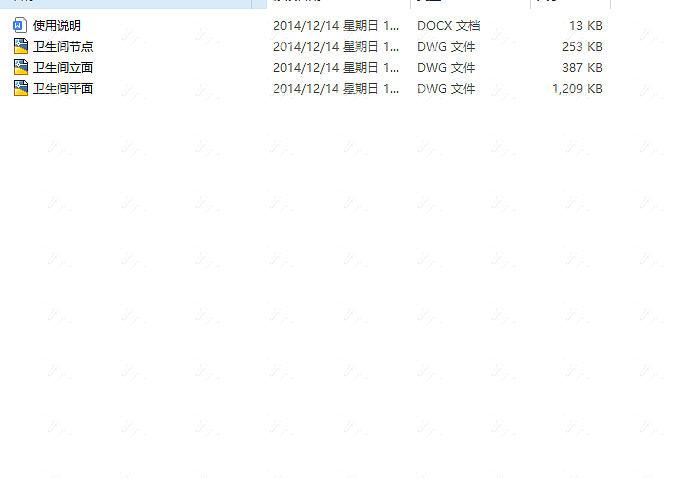Click the 13 KB size value
The image size is (696, 478).
(x=586, y=26)
